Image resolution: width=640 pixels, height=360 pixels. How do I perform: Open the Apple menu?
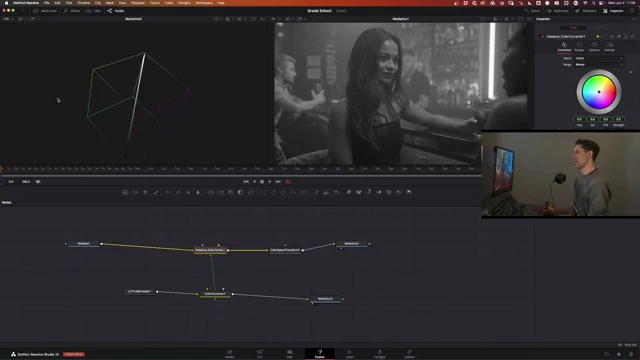point(6,3)
